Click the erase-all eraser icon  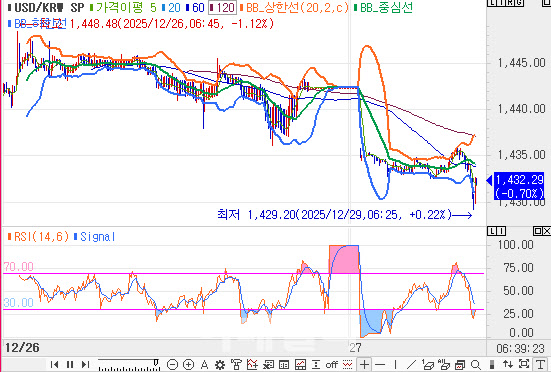pos(445,365)
